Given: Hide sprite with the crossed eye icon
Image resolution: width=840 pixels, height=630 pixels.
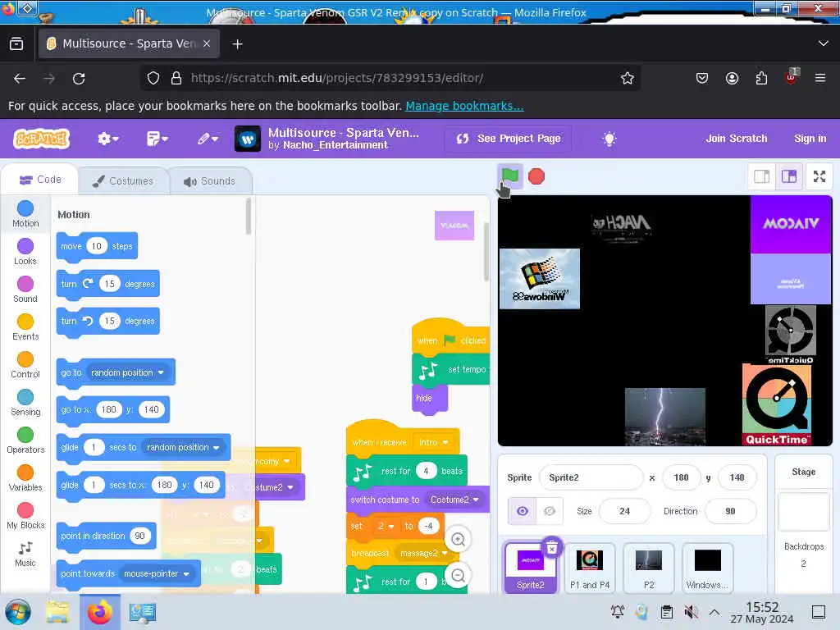Looking at the screenshot, I should point(550,511).
